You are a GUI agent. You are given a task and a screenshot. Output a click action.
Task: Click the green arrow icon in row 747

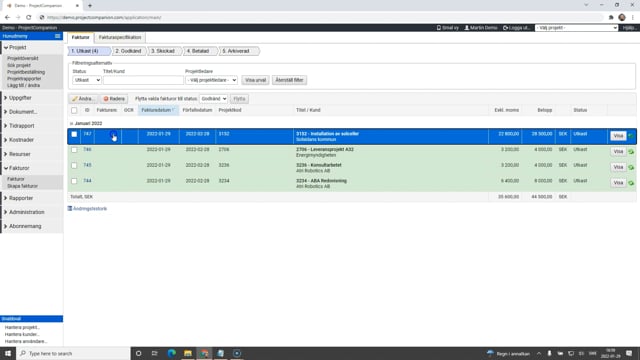631,136
